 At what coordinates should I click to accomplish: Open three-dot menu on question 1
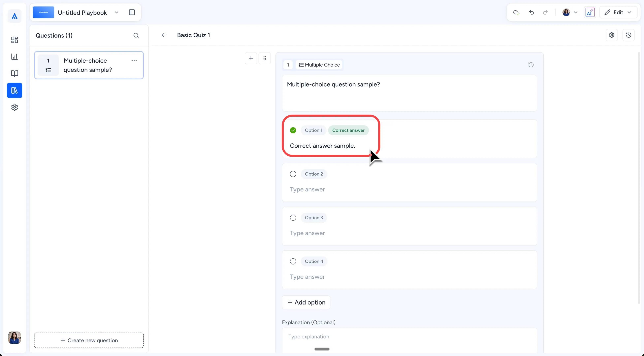click(x=134, y=61)
